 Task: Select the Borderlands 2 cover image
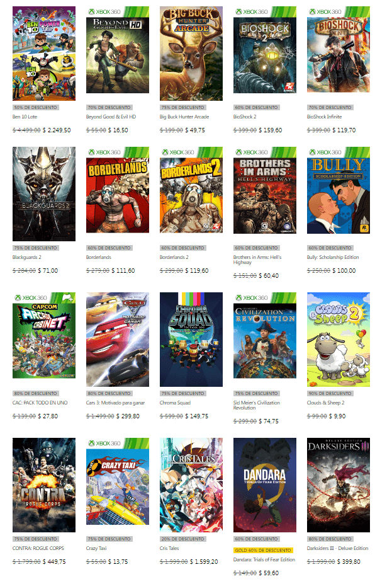coord(191,190)
